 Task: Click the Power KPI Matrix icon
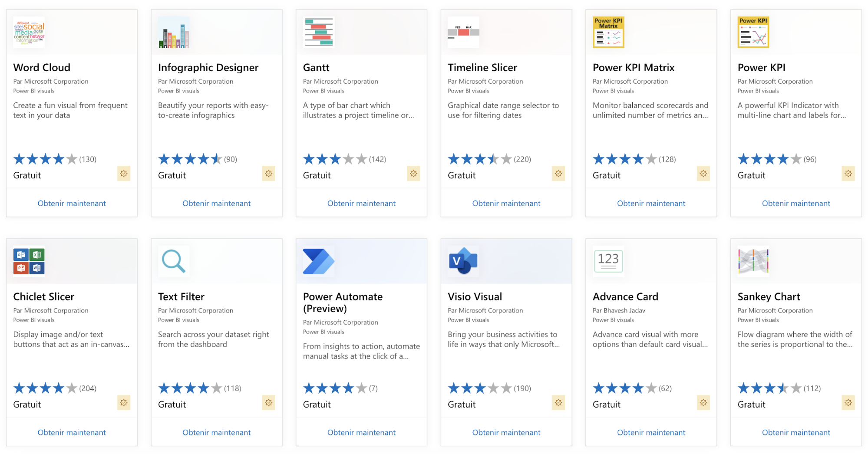(608, 32)
